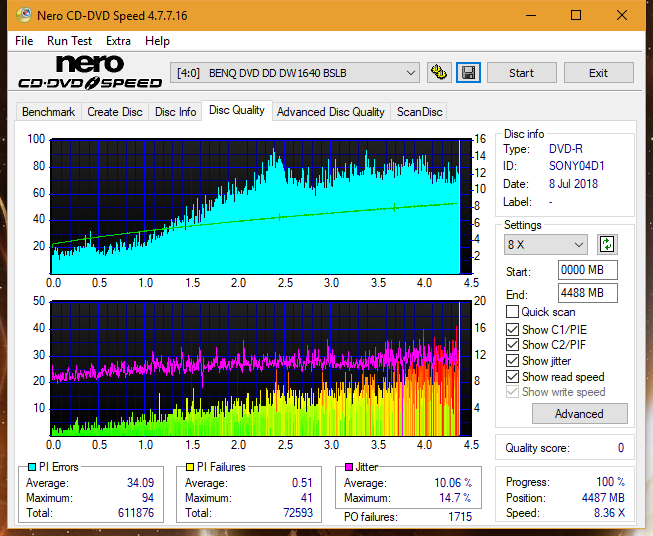The image size is (653, 536).
Task: Click the refresh speed settings icon
Action: click(x=607, y=244)
